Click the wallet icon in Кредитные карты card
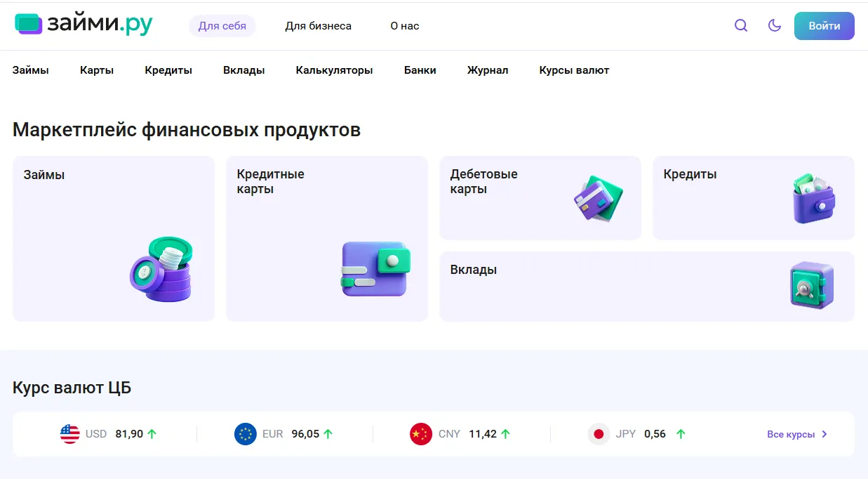 (x=375, y=269)
